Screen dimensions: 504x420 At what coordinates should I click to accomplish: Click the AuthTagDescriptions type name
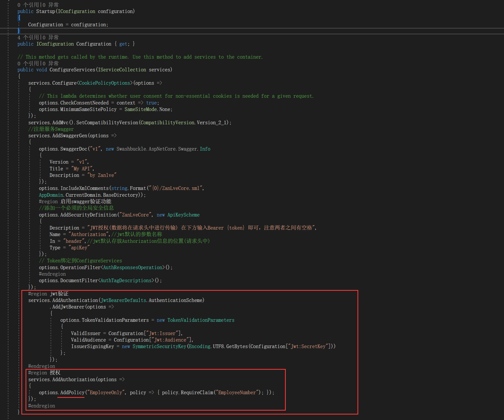pyautogui.click(x=126, y=281)
